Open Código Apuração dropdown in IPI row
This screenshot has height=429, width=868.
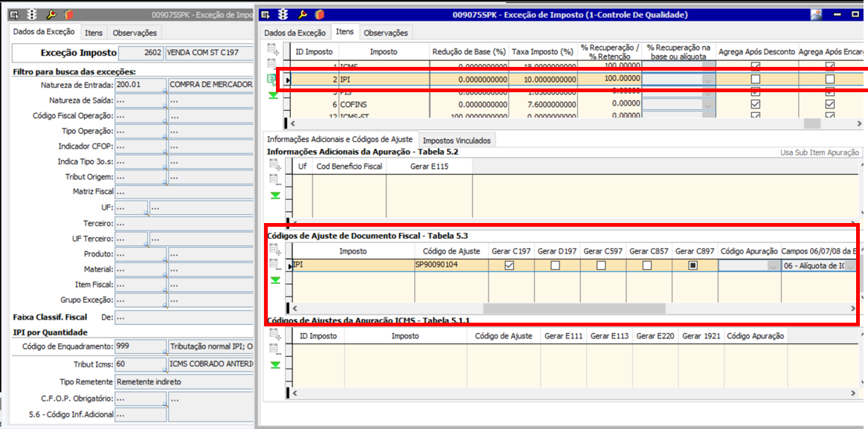coord(771,265)
